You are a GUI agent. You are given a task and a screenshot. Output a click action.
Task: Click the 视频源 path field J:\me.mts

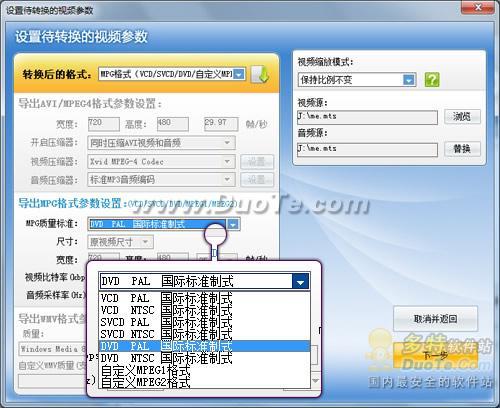coord(367,117)
